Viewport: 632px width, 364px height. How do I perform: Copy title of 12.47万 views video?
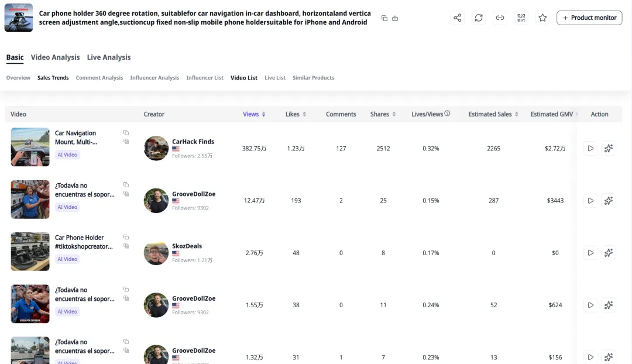[126, 184]
